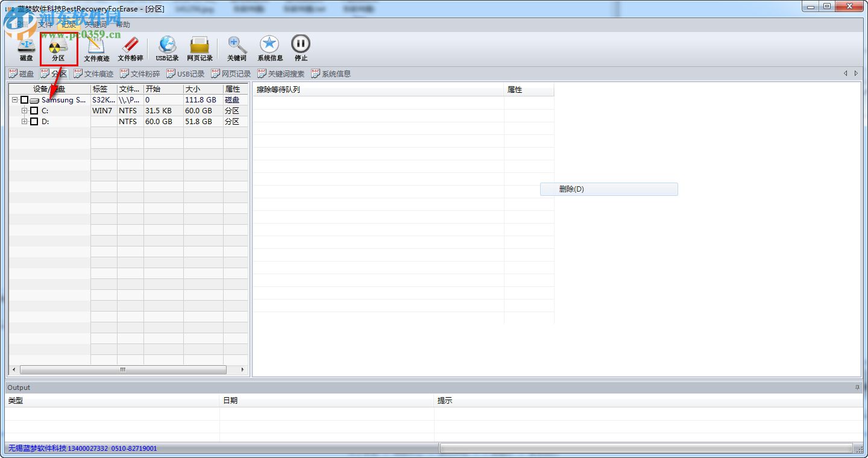Click the 删除(D) delete button
This screenshot has width=868, height=458.
608,189
